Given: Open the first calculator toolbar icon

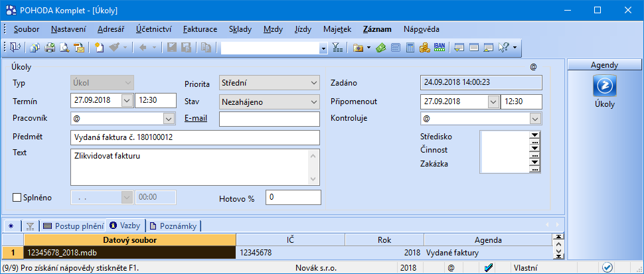Looking at the screenshot, I should coord(396,48).
